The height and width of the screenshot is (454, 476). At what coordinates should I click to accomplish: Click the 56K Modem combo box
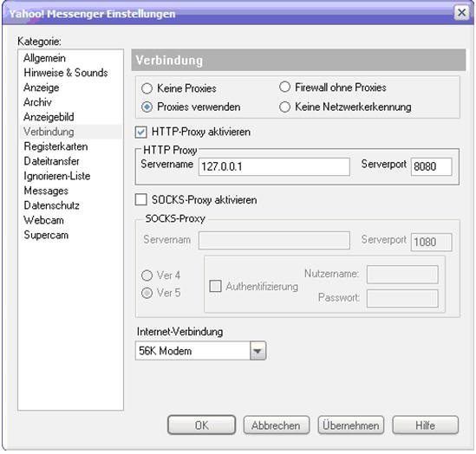click(x=200, y=351)
